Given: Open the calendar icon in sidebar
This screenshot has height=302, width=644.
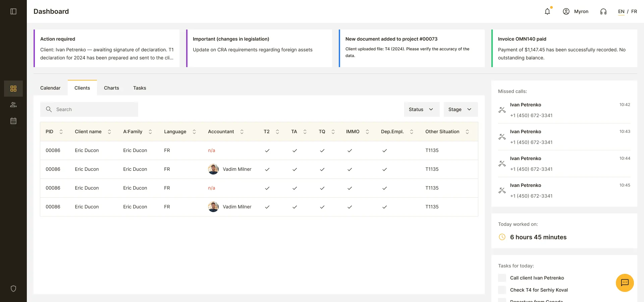Looking at the screenshot, I should tap(13, 121).
